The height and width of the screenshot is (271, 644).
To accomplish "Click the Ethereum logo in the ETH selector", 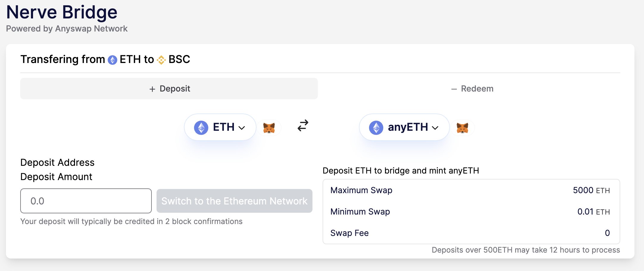I will coord(201,128).
